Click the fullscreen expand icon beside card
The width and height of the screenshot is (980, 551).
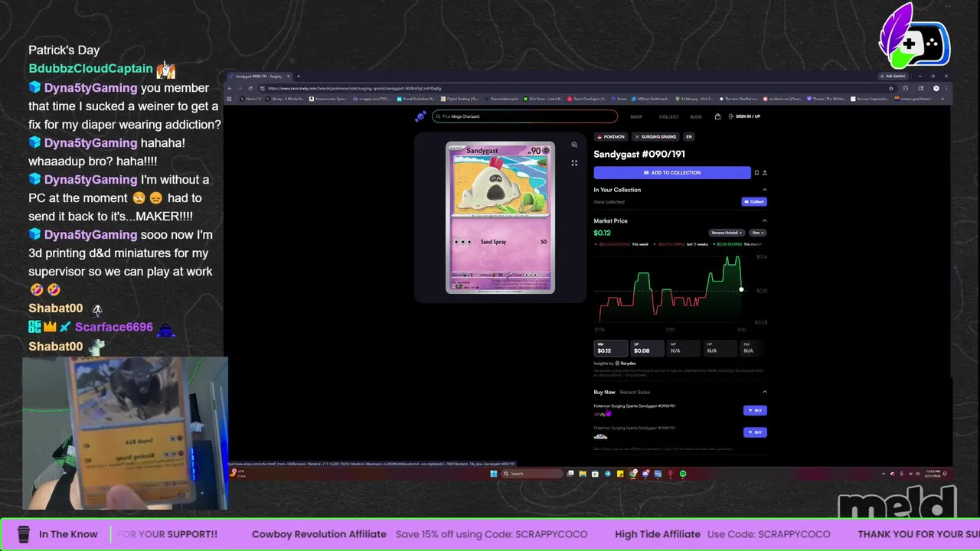click(x=574, y=163)
